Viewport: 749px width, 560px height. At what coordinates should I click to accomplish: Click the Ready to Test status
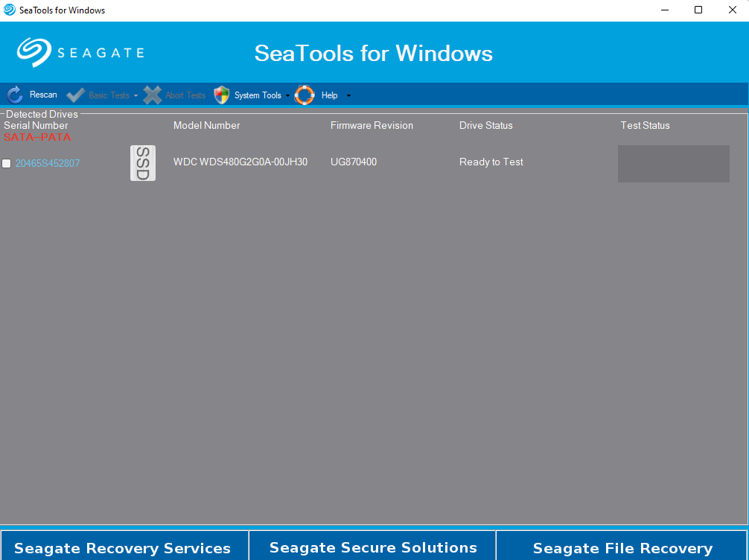[491, 162]
